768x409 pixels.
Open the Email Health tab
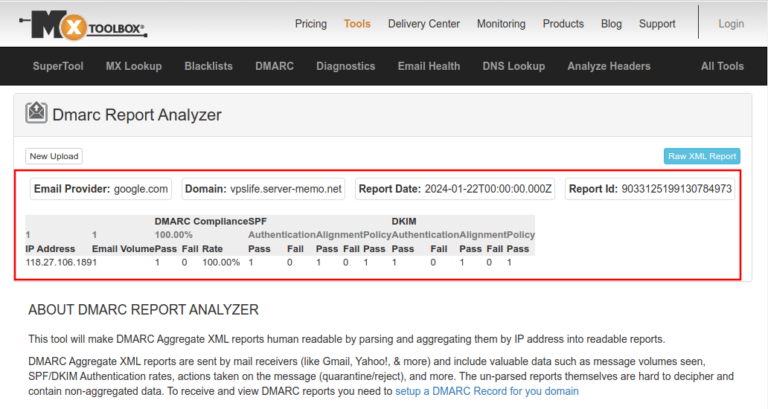tap(429, 66)
